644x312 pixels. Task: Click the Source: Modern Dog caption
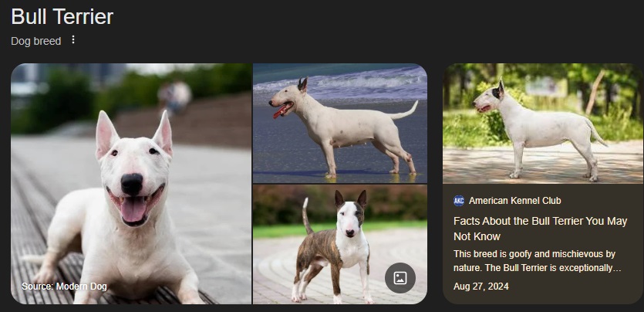point(64,287)
